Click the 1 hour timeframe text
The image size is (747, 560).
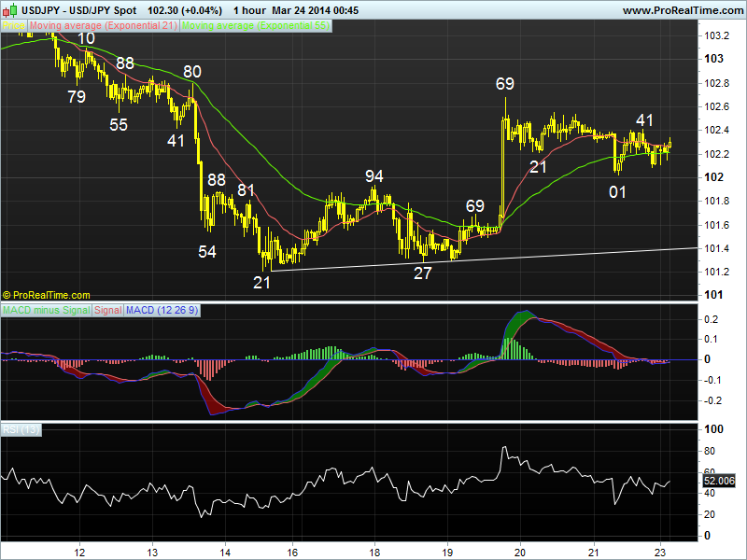[x=249, y=10]
